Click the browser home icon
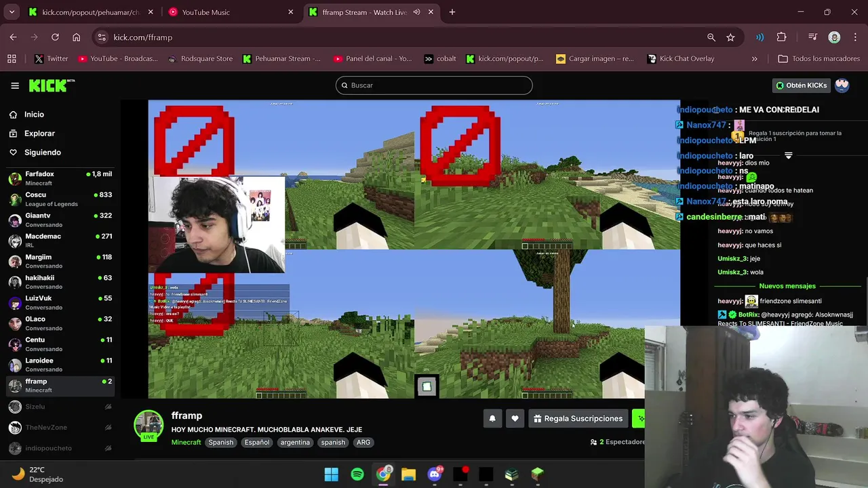 click(x=76, y=37)
